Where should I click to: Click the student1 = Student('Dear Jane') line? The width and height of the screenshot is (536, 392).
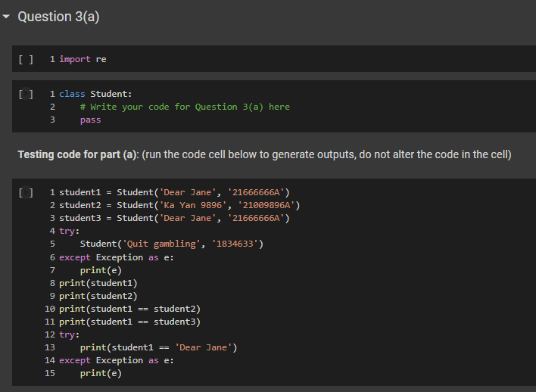174,192
